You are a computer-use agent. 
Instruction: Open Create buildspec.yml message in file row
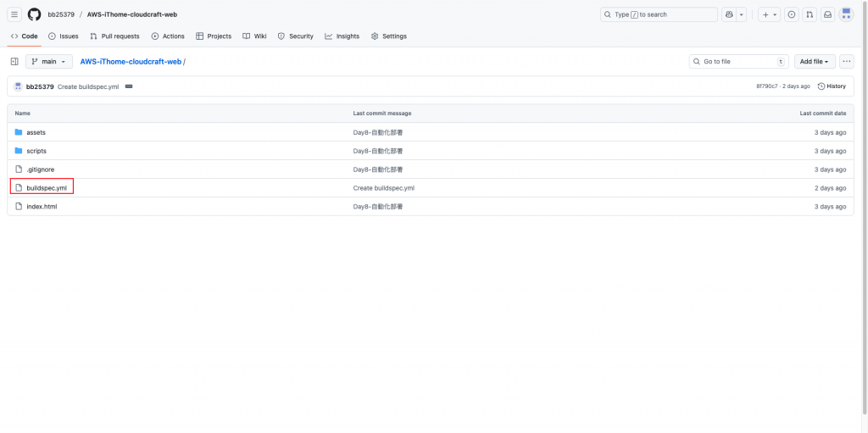pyautogui.click(x=384, y=188)
